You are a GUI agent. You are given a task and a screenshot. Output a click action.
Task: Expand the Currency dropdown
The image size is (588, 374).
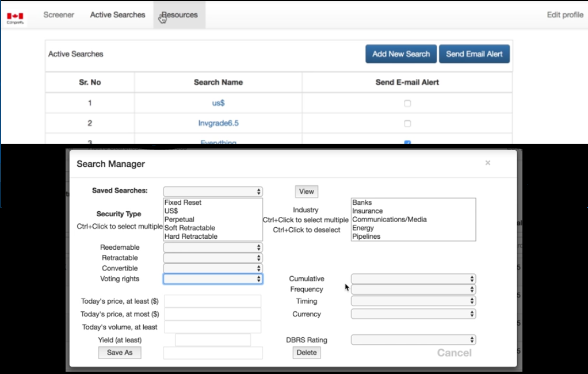point(413,314)
